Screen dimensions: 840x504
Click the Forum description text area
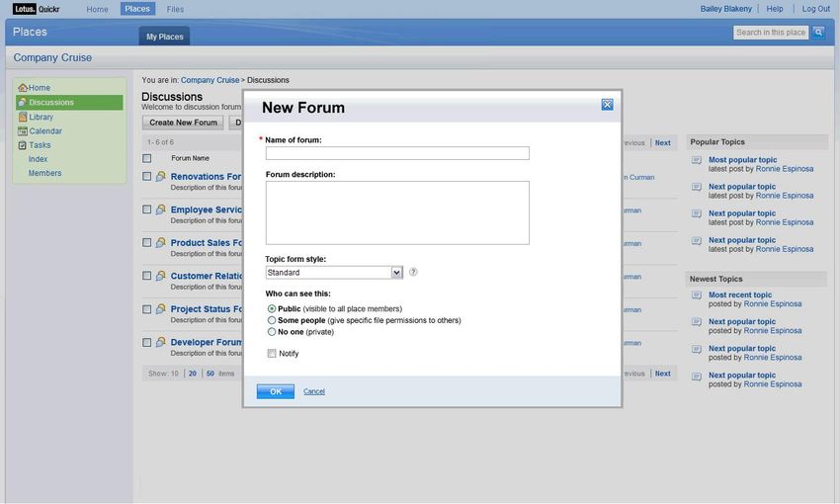coord(397,212)
